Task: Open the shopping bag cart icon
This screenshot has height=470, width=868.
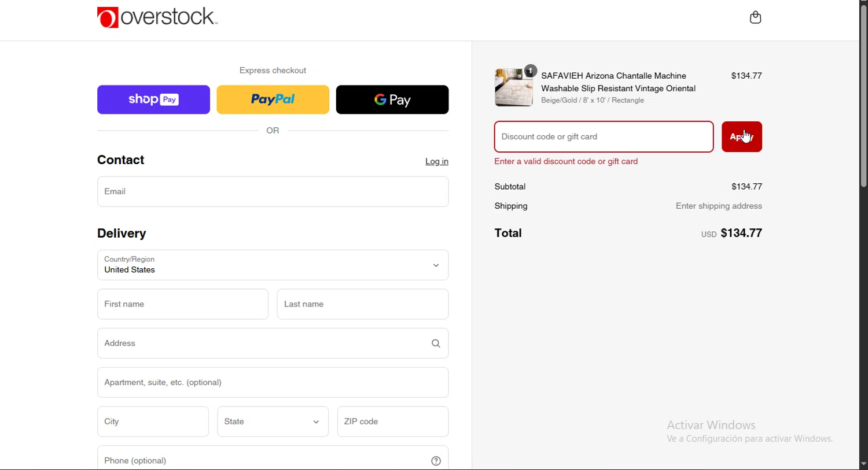Action: click(x=755, y=17)
